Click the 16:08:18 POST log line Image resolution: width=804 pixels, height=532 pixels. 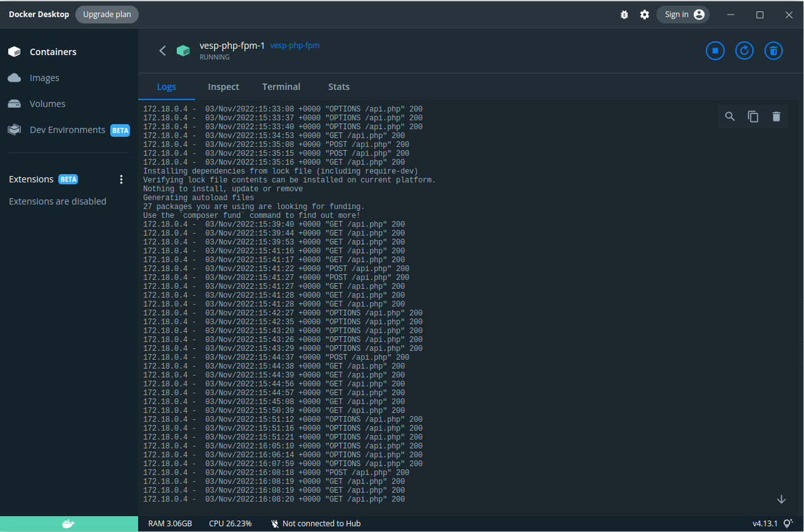pos(276,472)
